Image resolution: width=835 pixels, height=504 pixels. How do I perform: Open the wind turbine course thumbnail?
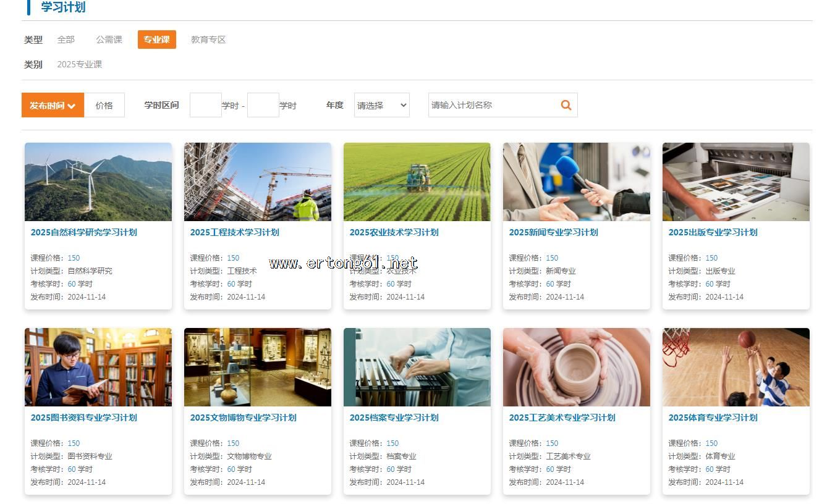98,182
